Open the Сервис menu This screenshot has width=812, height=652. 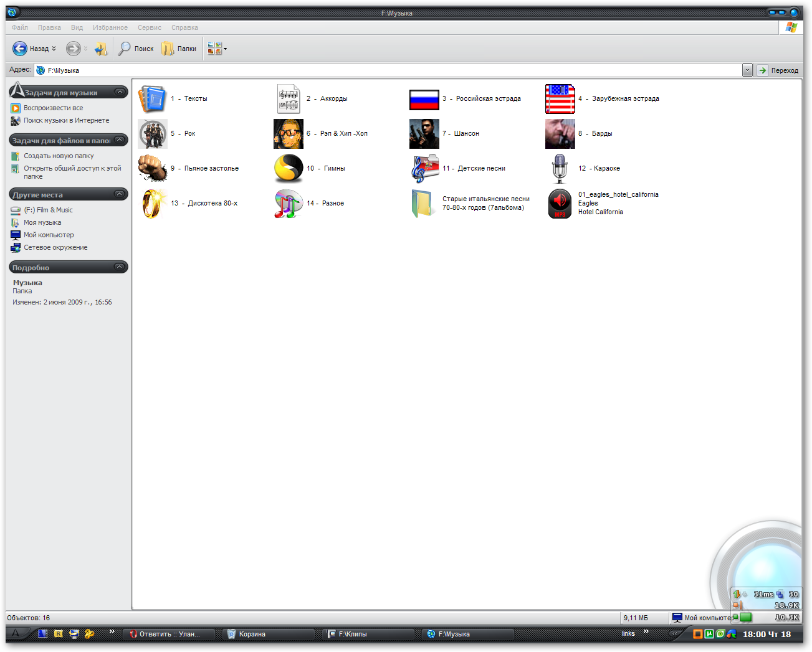(x=149, y=27)
